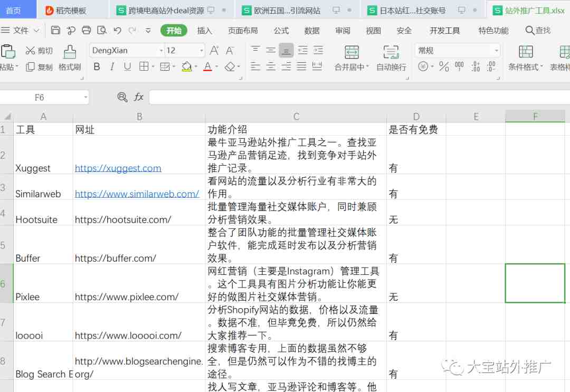This screenshot has width=570, height=392.
Task: Cut selection with 剪切
Action: point(39,51)
